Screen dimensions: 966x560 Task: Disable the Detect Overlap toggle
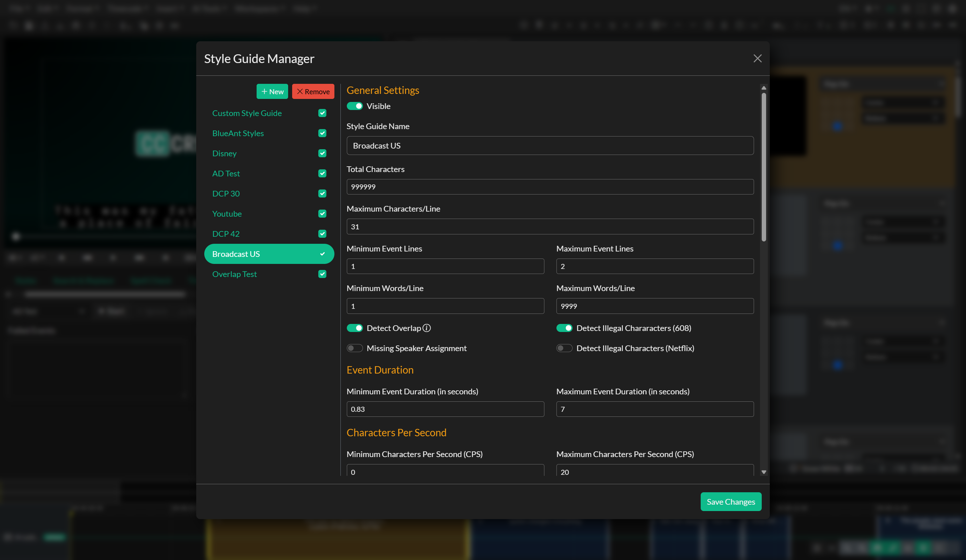click(x=355, y=328)
